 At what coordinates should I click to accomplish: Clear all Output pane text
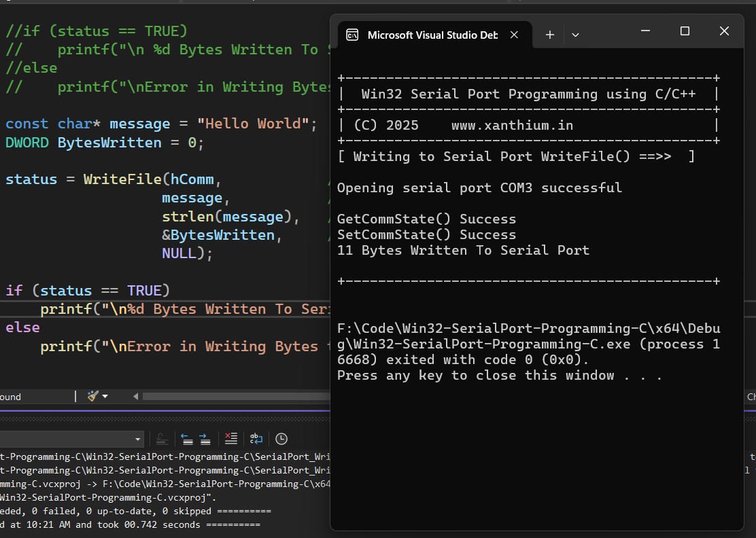231,439
